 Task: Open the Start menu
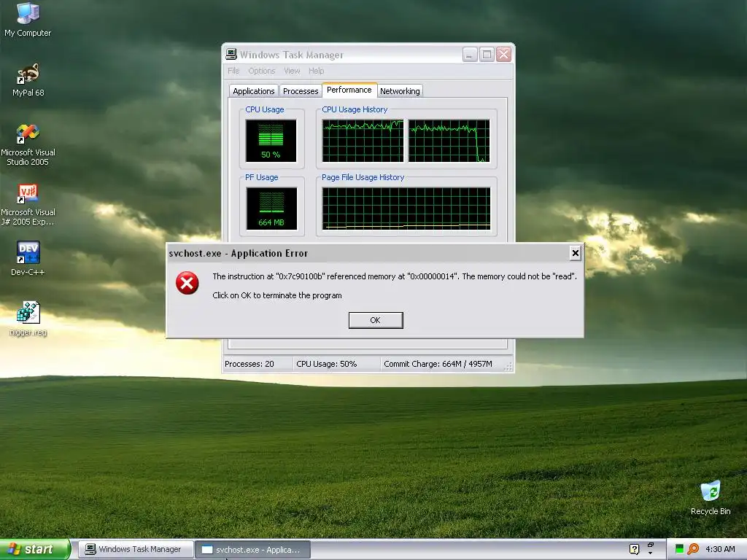click(35, 549)
